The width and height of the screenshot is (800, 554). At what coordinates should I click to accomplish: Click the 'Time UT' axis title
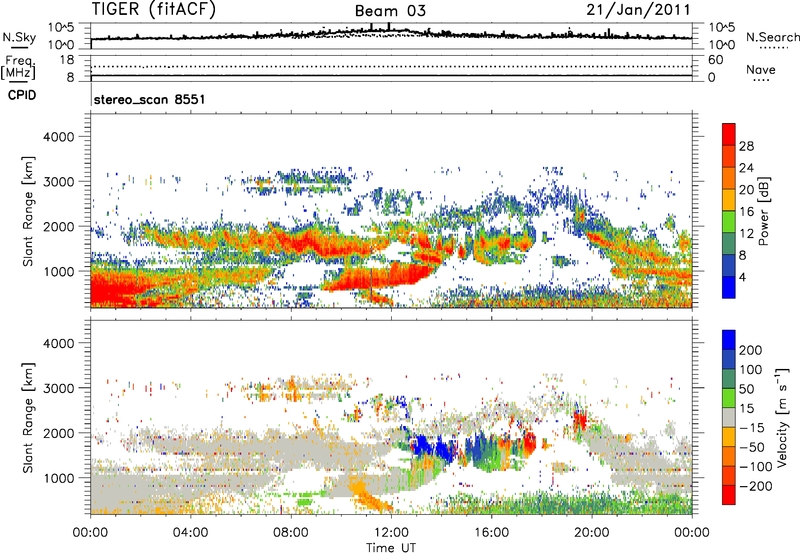point(391,548)
